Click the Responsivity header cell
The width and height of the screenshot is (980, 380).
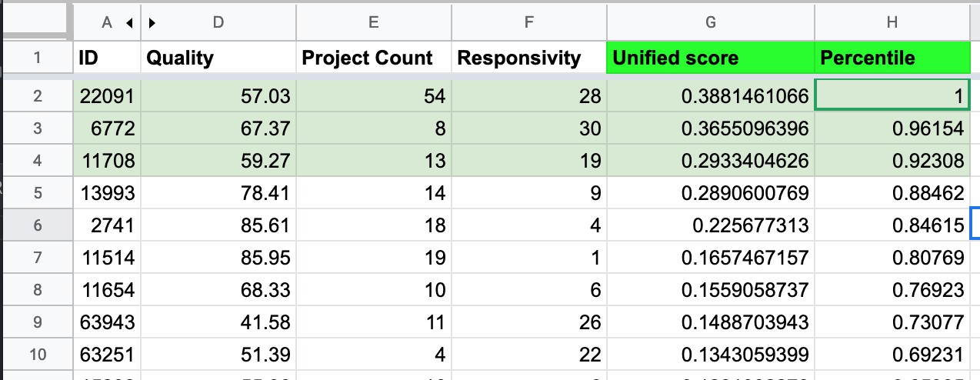click(x=528, y=58)
